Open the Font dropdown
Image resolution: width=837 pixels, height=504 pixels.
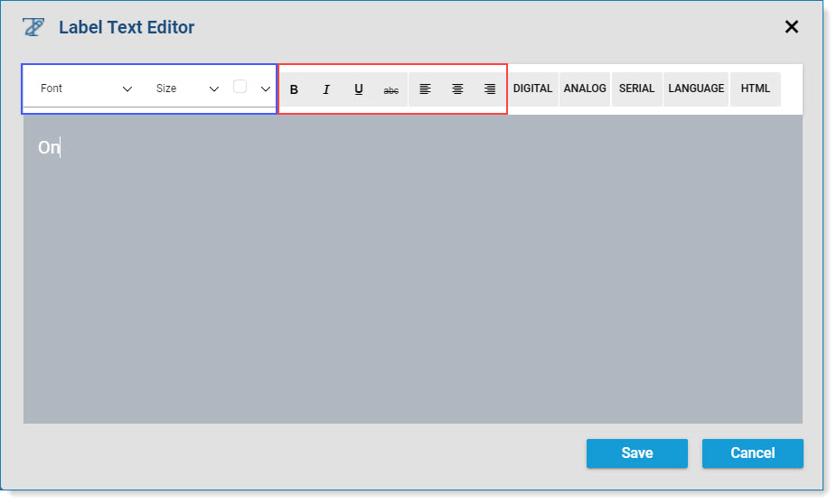click(x=86, y=89)
